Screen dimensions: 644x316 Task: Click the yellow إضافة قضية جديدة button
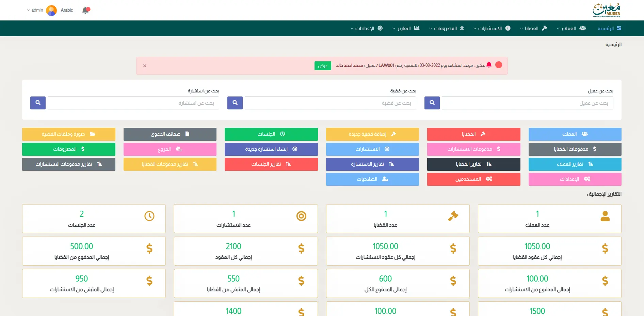pos(372,134)
